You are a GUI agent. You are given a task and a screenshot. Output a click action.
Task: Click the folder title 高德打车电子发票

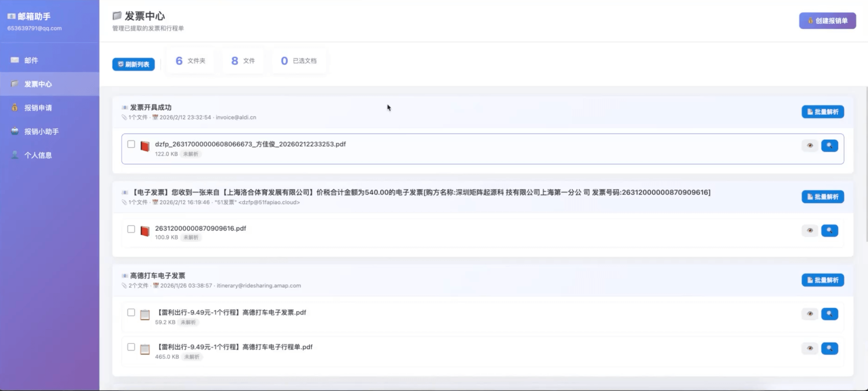[158, 276]
